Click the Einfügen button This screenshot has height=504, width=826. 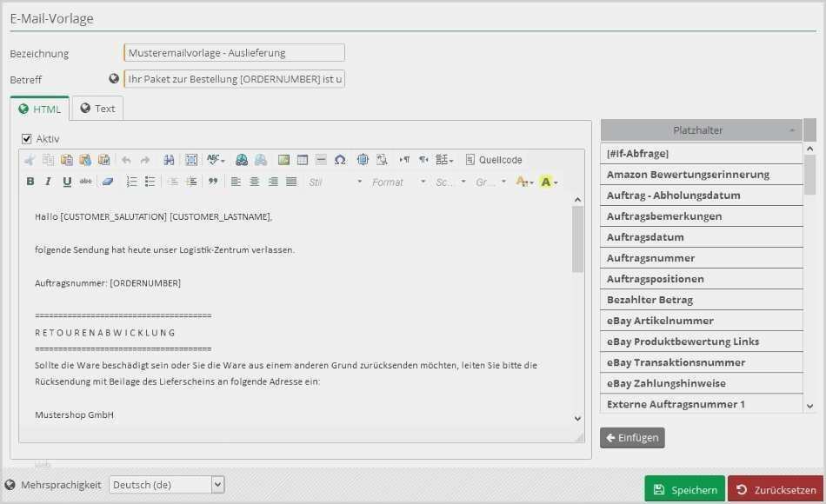click(632, 438)
